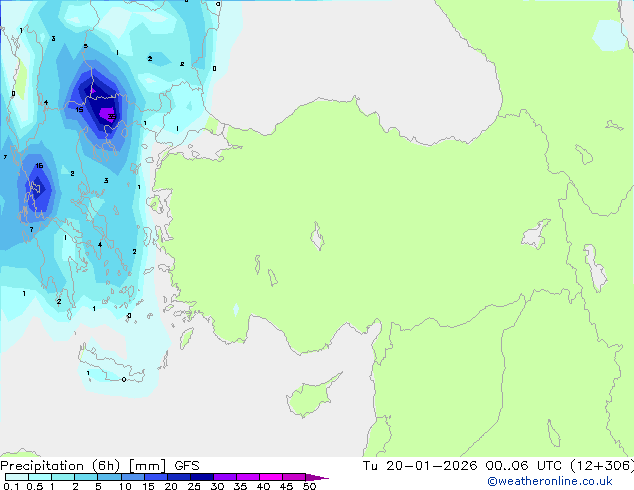Click the 5–10 mm legend color swatch
This screenshot has height=490, width=634.
(x=109, y=477)
